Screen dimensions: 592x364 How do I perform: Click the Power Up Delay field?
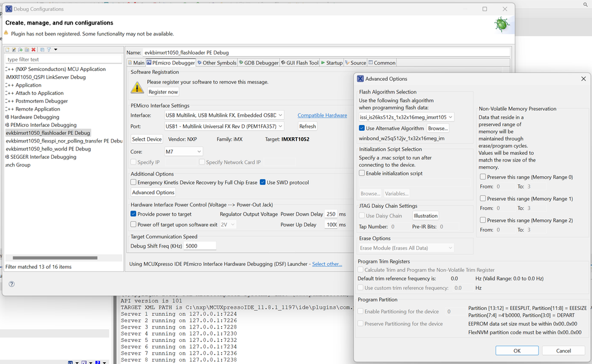pyautogui.click(x=331, y=224)
